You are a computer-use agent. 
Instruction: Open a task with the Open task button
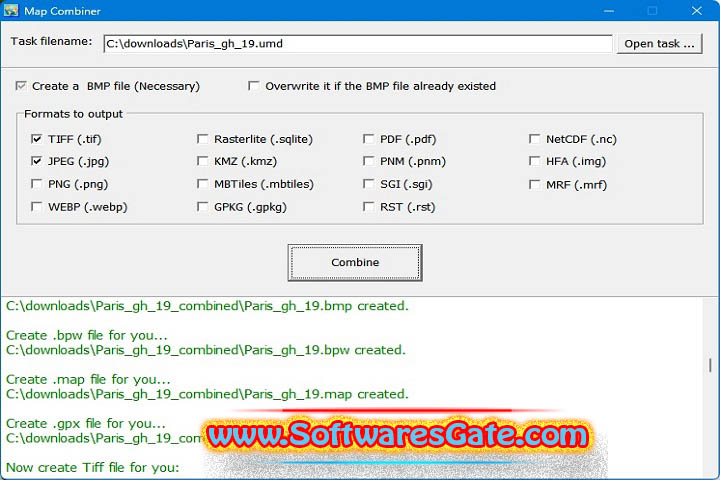click(659, 44)
